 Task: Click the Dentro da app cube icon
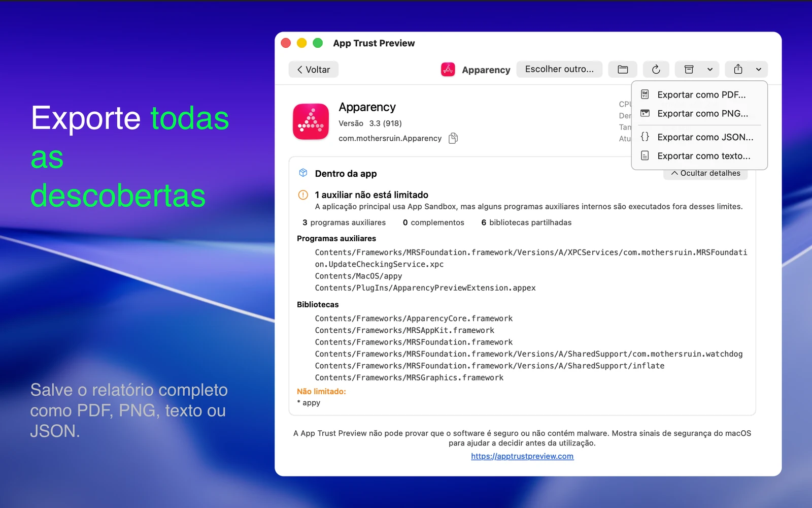click(x=303, y=173)
